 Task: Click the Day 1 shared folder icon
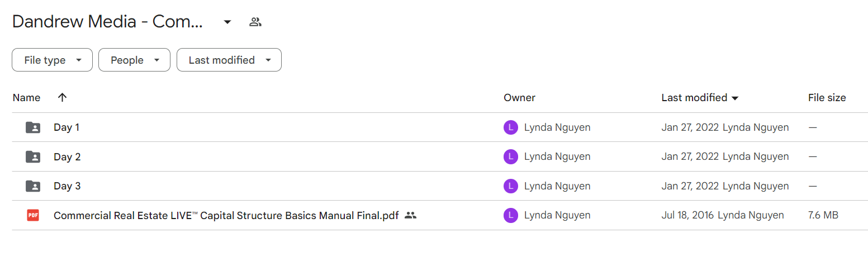[33, 127]
